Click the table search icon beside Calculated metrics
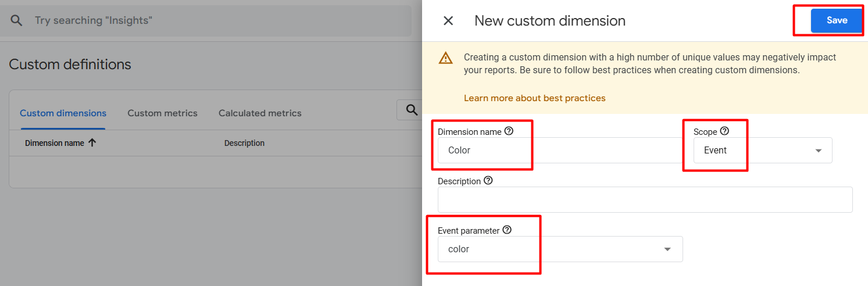The height and width of the screenshot is (286, 868). coord(412,110)
